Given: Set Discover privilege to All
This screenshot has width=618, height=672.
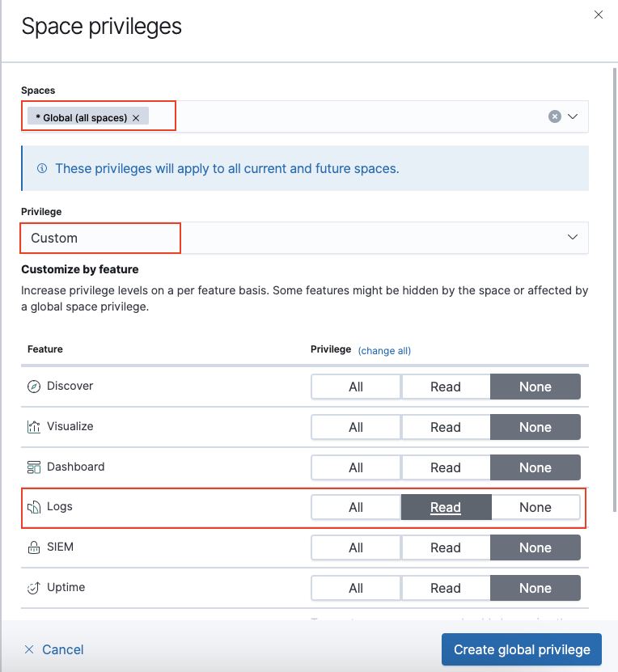Looking at the screenshot, I should [356, 387].
